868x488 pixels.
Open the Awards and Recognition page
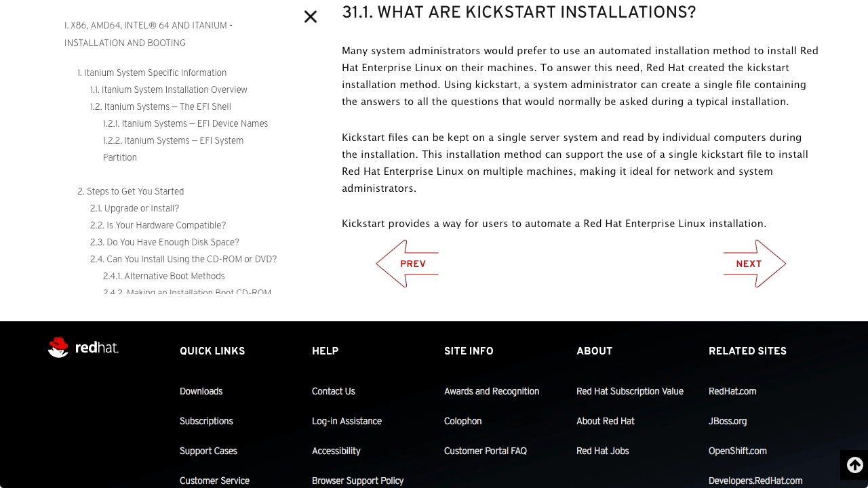coord(491,391)
